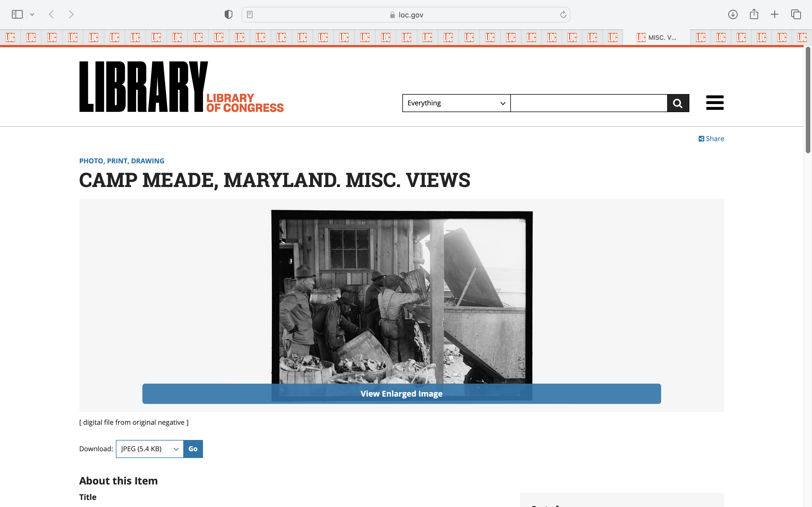The height and width of the screenshot is (507, 812).
Task: Reload the page with the refresh icon
Action: pyautogui.click(x=563, y=14)
